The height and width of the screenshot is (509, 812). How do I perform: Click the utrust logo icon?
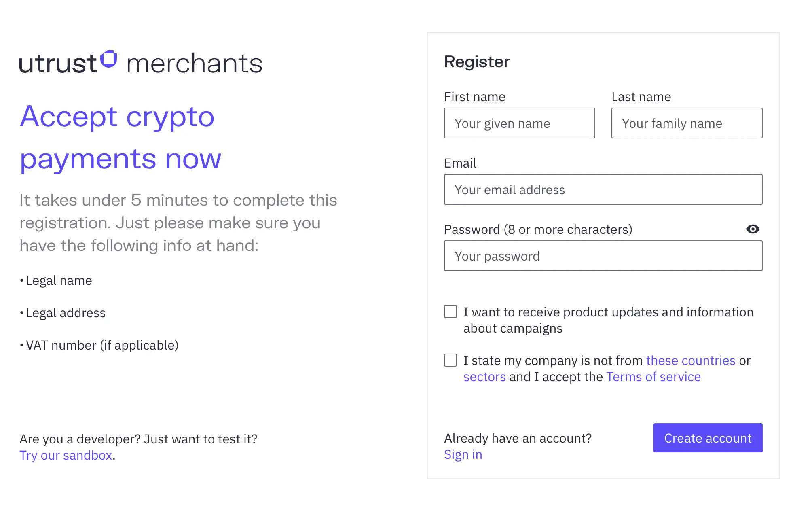108,59
